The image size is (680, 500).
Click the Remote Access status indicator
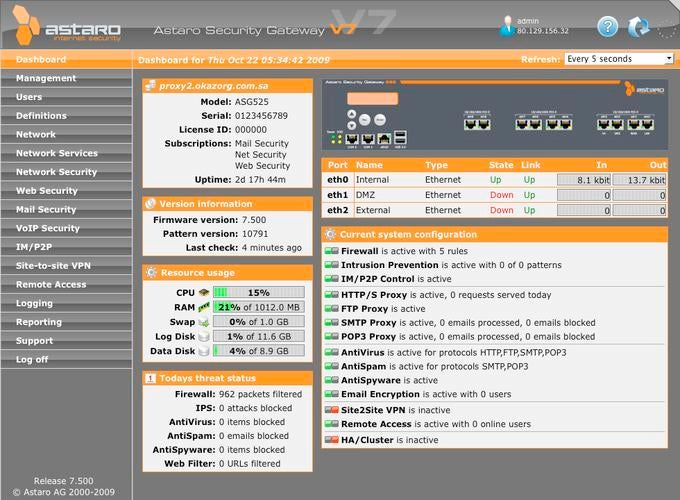tap(332, 424)
